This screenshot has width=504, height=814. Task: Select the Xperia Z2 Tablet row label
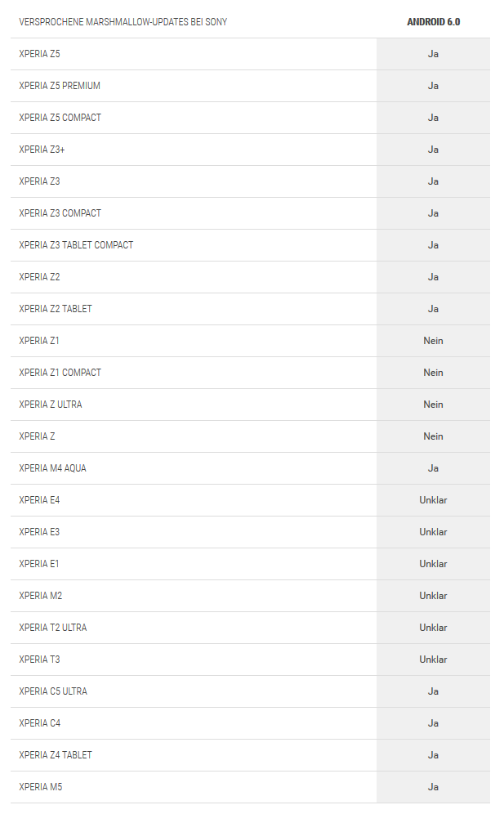point(56,309)
